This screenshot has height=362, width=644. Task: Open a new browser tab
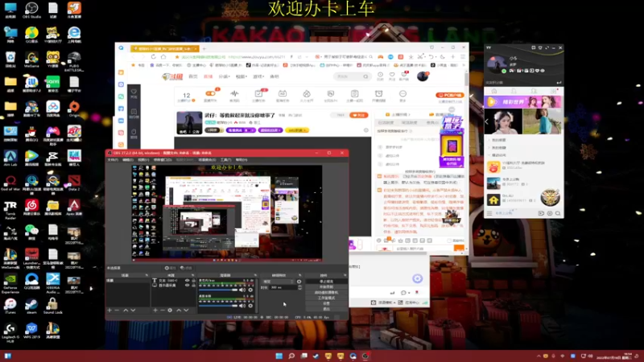click(x=204, y=48)
